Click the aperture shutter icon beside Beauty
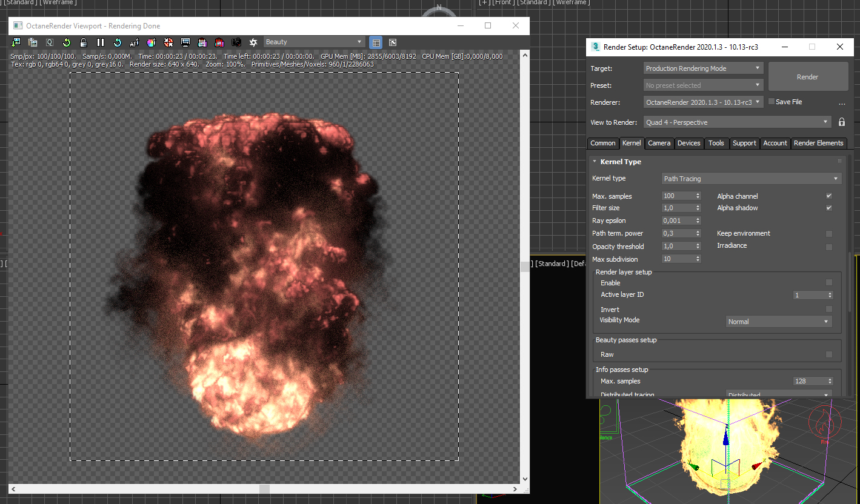This screenshot has height=504, width=860. click(253, 42)
